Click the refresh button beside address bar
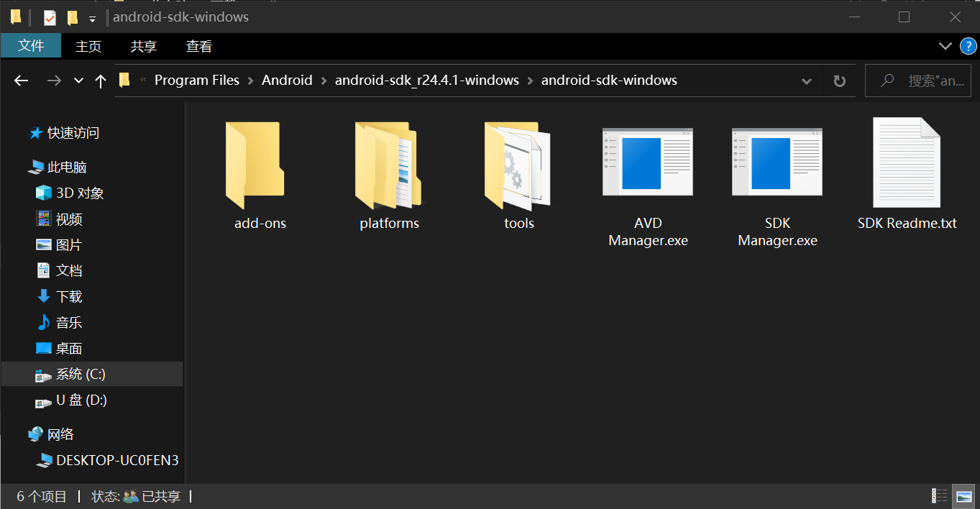This screenshot has height=509, width=980. (x=839, y=81)
